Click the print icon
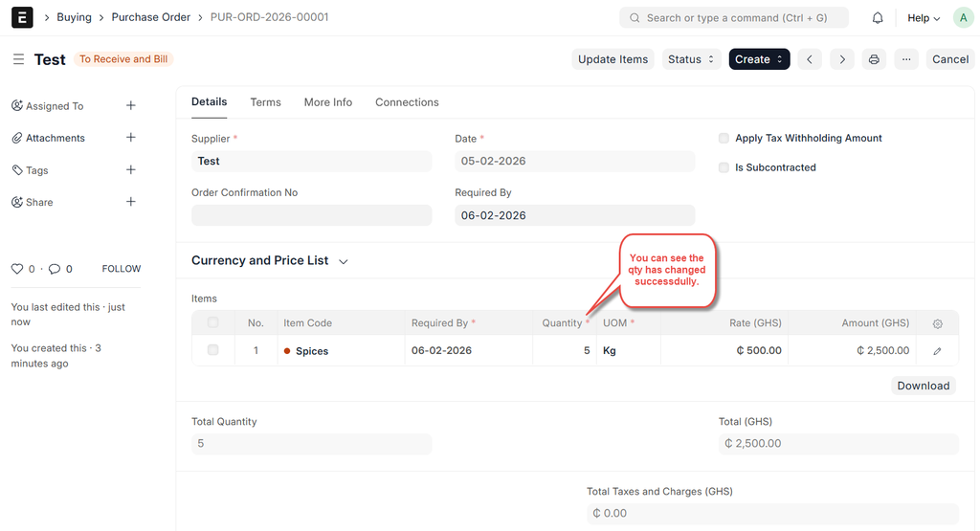The width and height of the screenshot is (980, 531). point(874,59)
